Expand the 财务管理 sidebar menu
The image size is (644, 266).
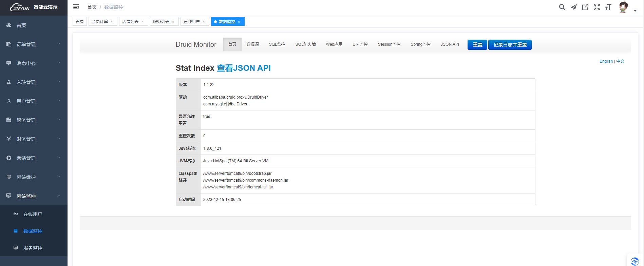[34, 139]
